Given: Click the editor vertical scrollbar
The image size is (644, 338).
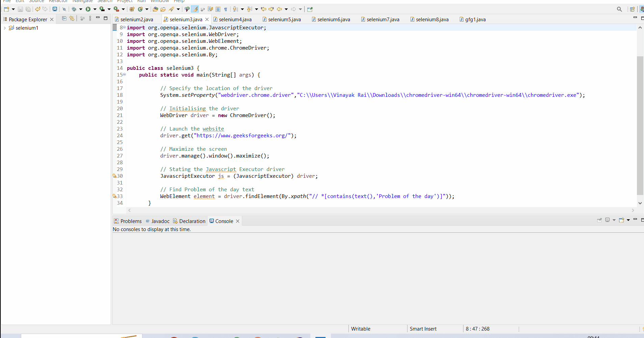Looking at the screenshot, I should click(640, 118).
